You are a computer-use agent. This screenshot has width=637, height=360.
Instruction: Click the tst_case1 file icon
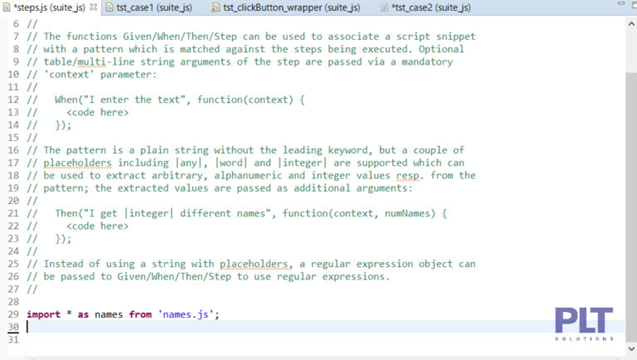(x=109, y=7)
